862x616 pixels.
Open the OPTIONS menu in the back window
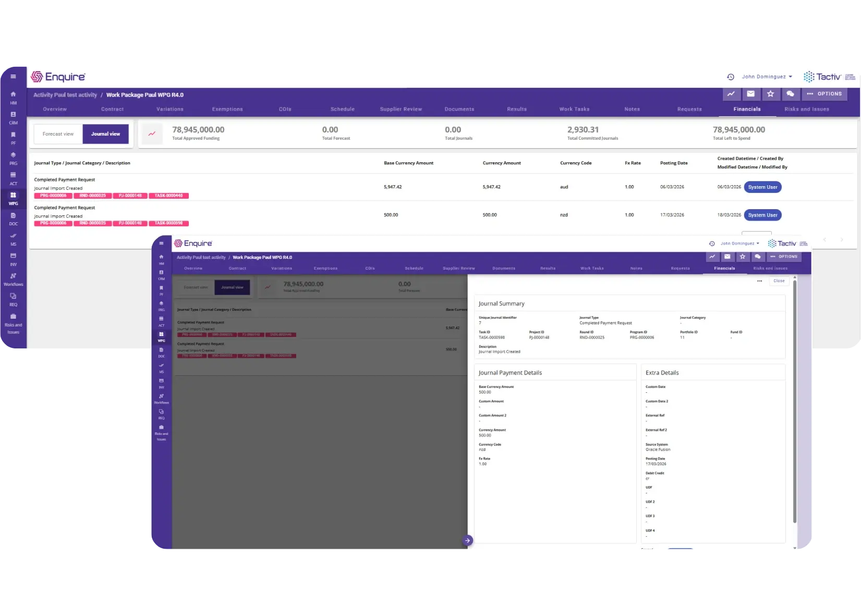pos(824,94)
